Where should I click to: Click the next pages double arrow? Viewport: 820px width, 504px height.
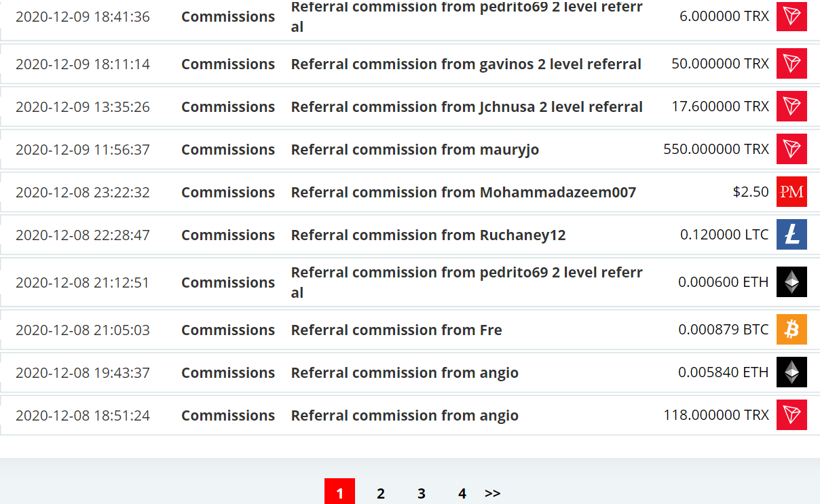[493, 493]
